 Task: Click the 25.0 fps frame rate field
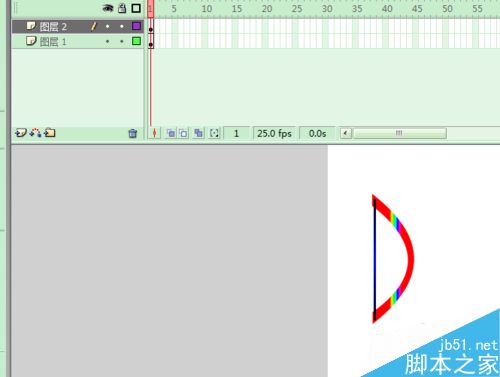274,133
